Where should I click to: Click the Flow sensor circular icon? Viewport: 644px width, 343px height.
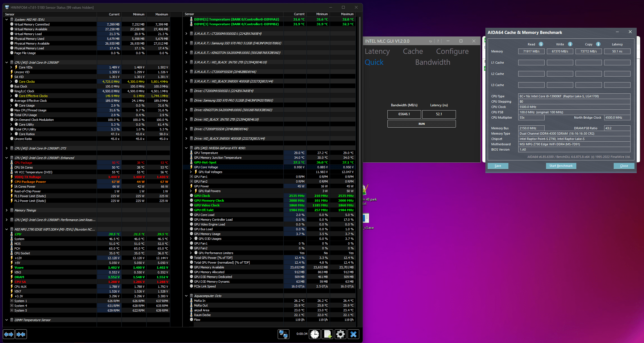click(191, 320)
